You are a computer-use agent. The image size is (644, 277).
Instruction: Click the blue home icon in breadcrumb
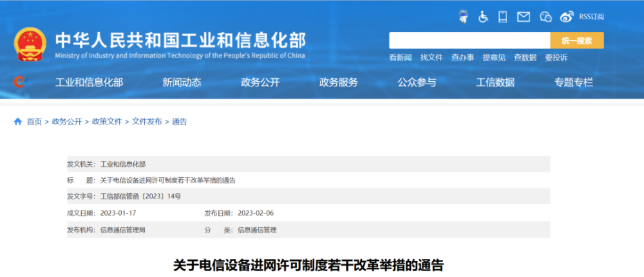tap(18, 121)
